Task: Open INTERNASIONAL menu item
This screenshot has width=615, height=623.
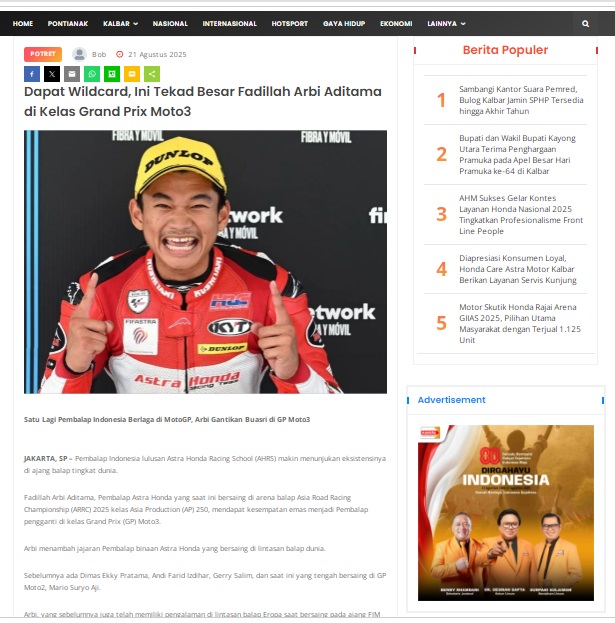Action: 230,24
